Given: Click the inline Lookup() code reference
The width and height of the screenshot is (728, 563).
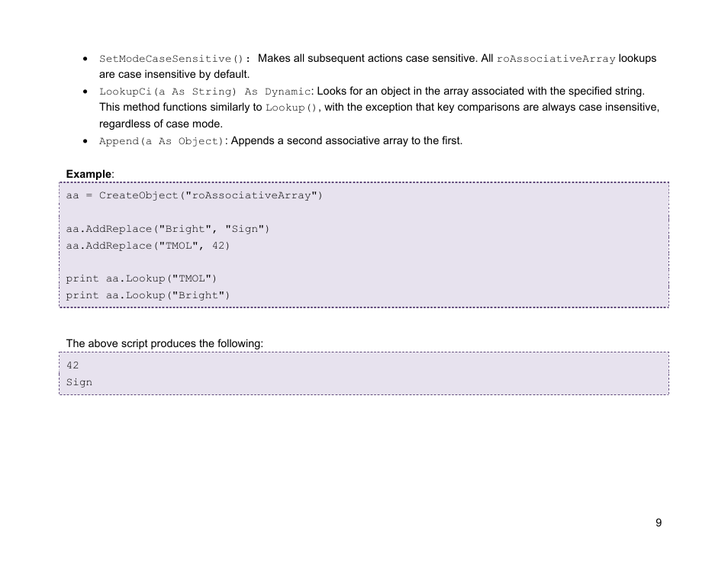Looking at the screenshot, I should (x=292, y=108).
